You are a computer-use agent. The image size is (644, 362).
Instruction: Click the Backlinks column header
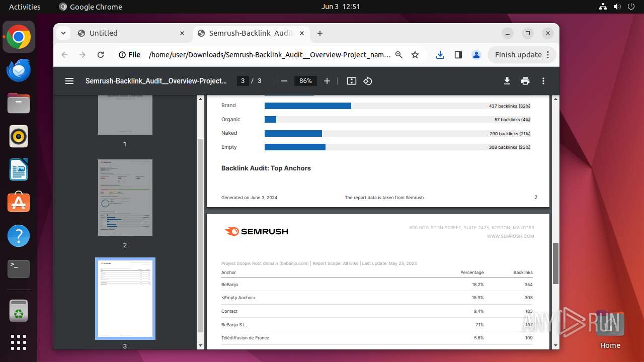point(523,273)
